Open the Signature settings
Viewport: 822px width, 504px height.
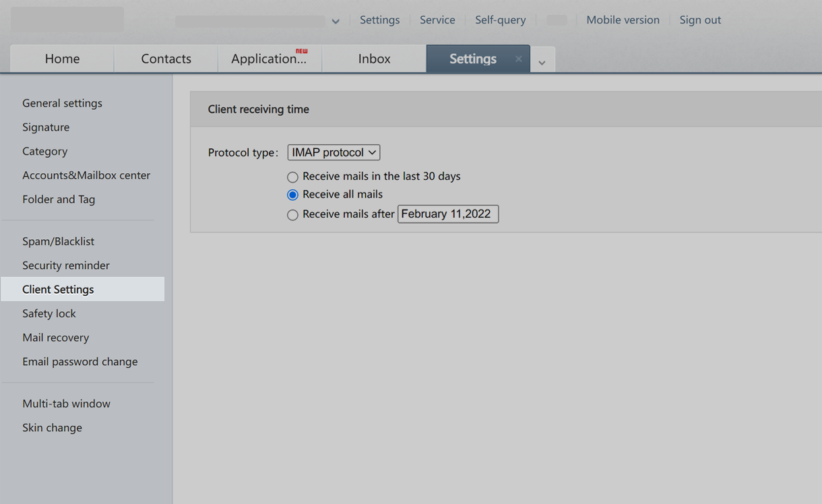click(46, 127)
